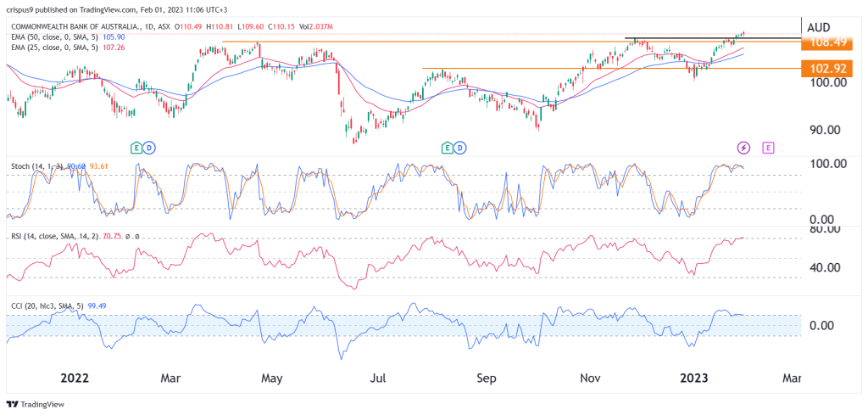The image size is (868, 415).
Task: Click the purple lightning bolt event icon
Action: pos(744,148)
